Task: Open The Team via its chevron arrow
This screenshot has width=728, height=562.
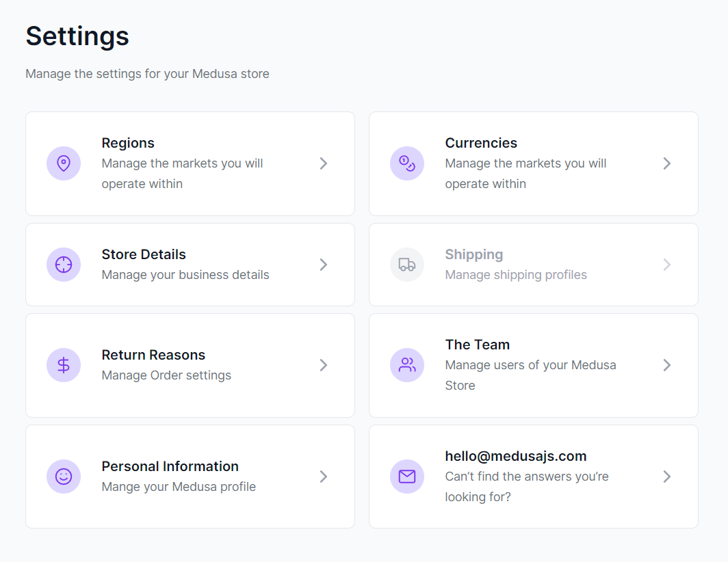Action: [667, 365]
